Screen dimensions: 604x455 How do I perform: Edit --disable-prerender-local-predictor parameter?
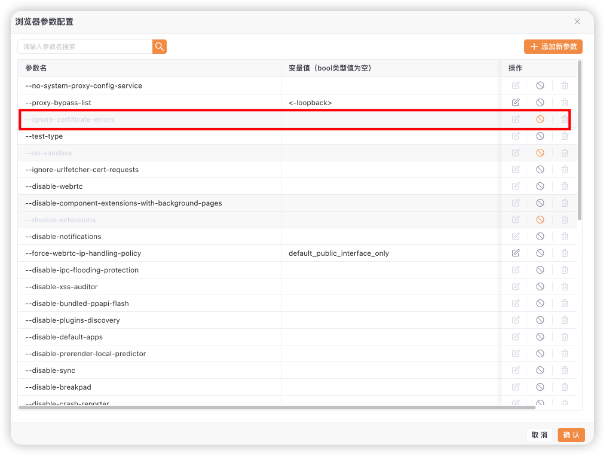coord(515,353)
